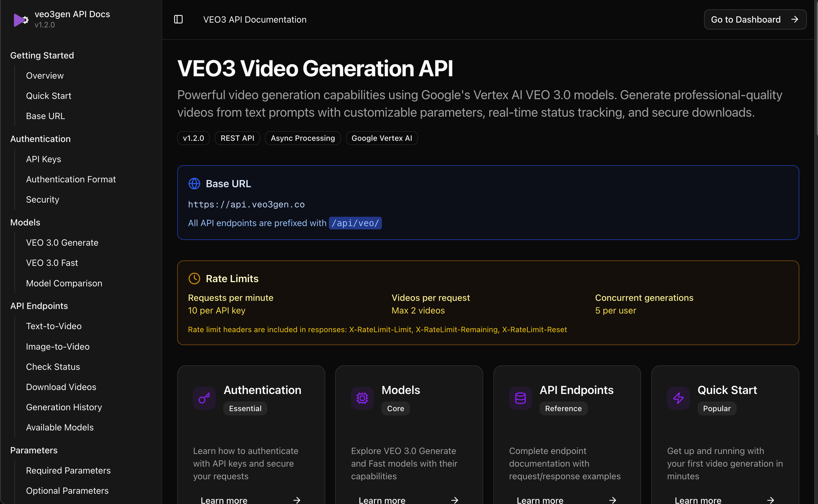The height and width of the screenshot is (504, 818).
Task: Click arrow beside Authentication Learn more
Action: pyautogui.click(x=297, y=500)
